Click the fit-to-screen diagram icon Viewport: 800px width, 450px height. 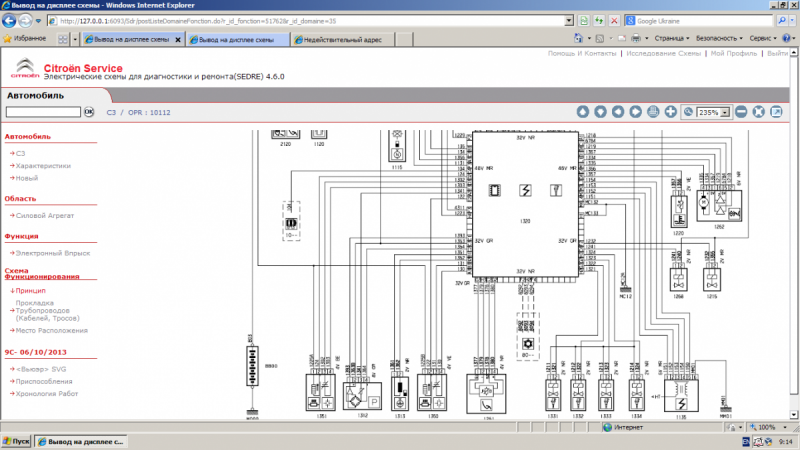pyautogui.click(x=758, y=112)
